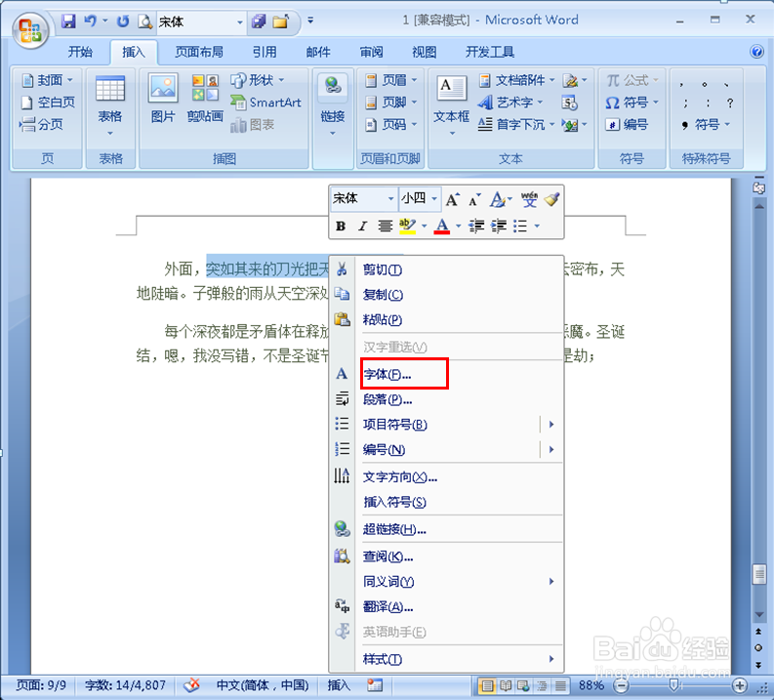
Task: Expand 形状 shapes dropdown
Action: (x=281, y=80)
